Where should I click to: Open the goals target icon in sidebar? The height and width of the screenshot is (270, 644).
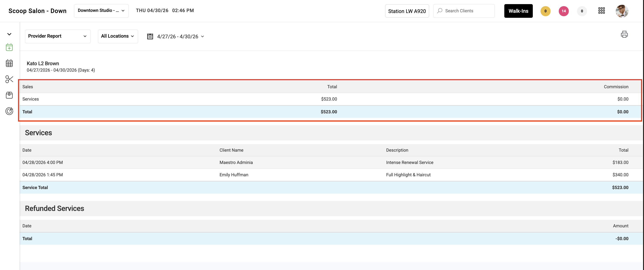[9, 111]
